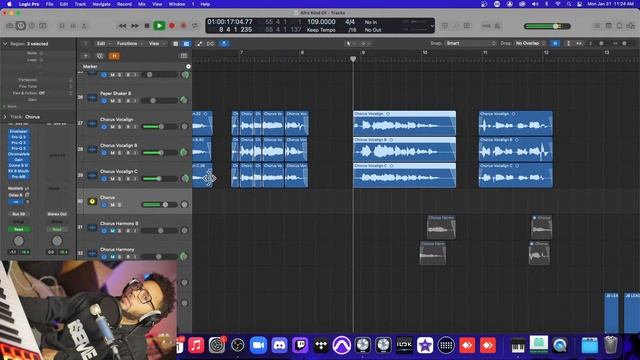Image resolution: width=640 pixels, height=360 pixels.
Task: Click the master volume slider
Action: [x=547, y=26]
